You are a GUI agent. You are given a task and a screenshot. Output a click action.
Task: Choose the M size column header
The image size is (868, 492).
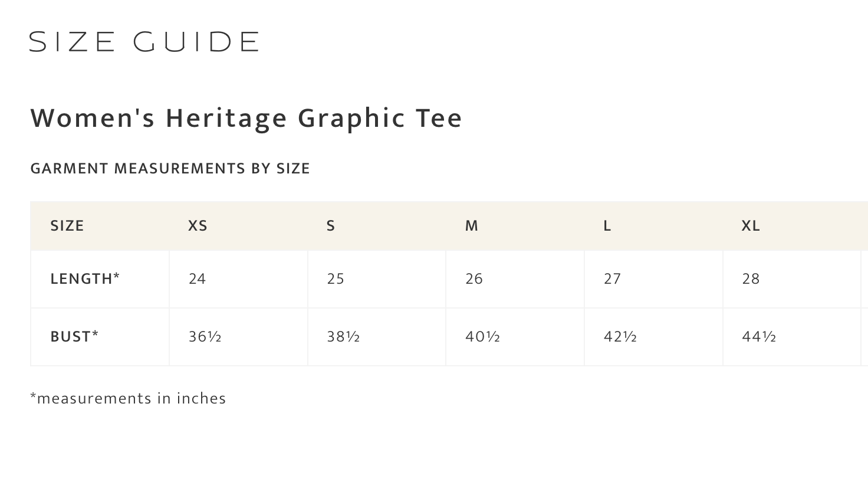point(472,226)
